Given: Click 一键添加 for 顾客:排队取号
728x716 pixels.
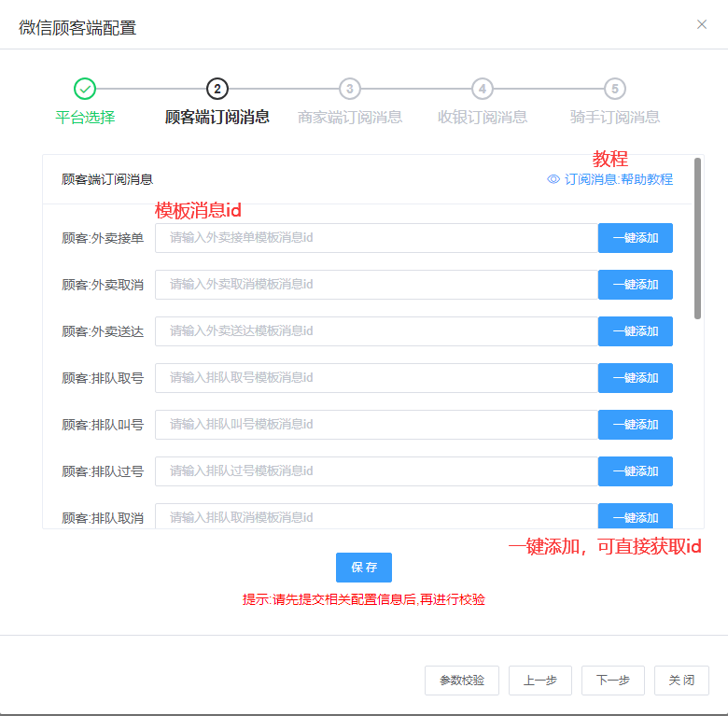Looking at the screenshot, I should [x=635, y=378].
